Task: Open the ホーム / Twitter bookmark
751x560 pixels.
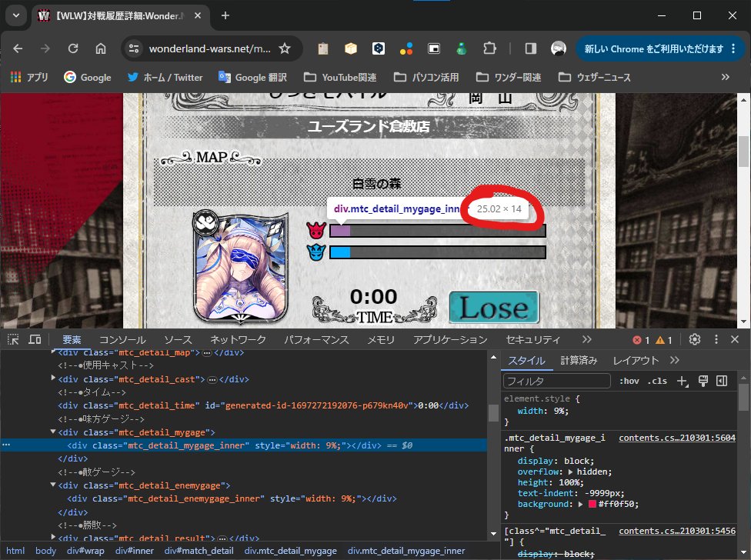Action: pyautogui.click(x=165, y=77)
